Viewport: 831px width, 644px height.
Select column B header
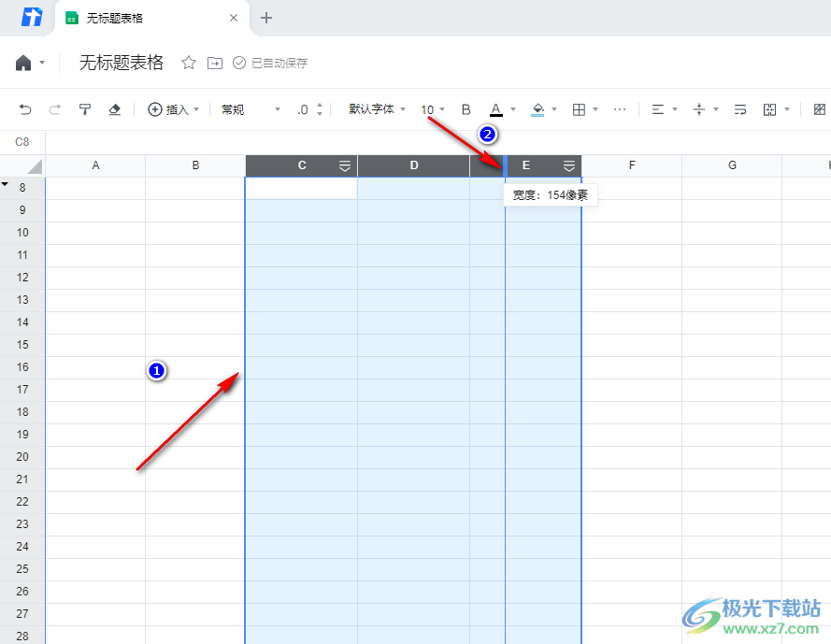click(x=195, y=165)
